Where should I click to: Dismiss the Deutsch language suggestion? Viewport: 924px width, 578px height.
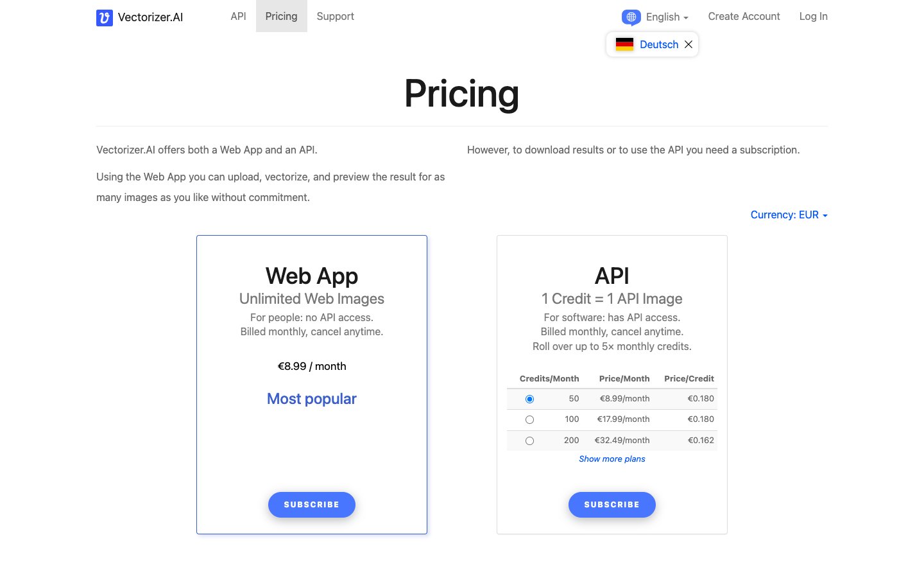coord(689,44)
